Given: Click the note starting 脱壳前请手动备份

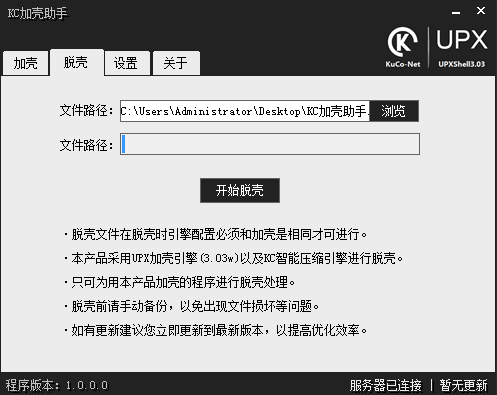Looking at the screenshot, I should pos(191,306).
